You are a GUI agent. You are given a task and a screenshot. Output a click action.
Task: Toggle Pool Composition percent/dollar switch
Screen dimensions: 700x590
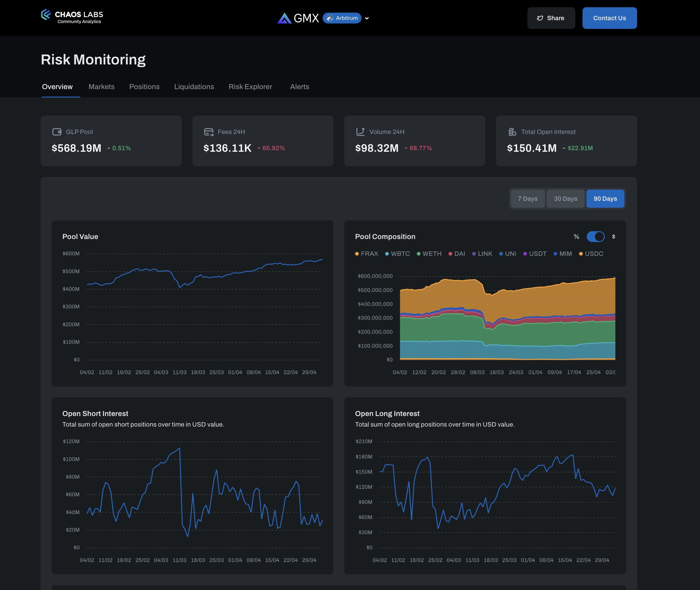[595, 237]
